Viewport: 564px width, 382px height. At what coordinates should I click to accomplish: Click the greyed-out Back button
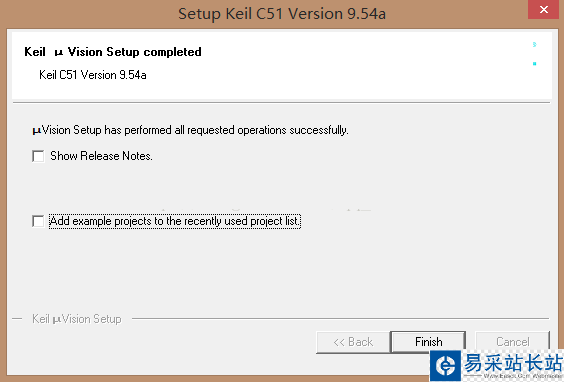click(x=353, y=342)
